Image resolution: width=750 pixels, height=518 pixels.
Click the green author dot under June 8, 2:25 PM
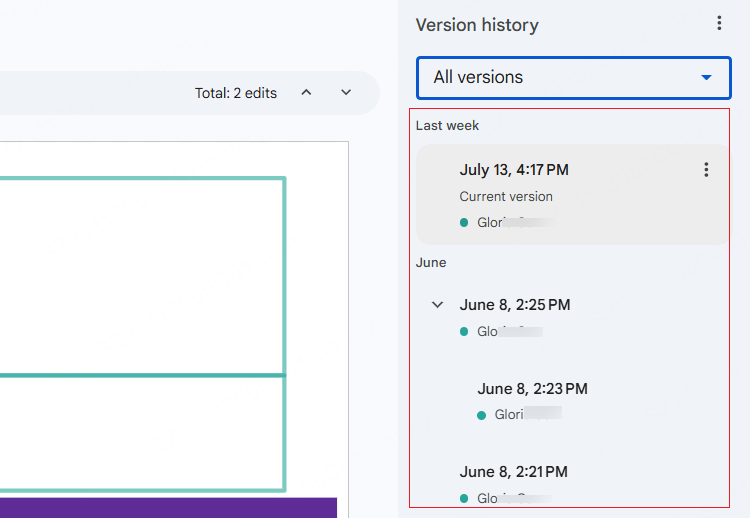tap(464, 331)
